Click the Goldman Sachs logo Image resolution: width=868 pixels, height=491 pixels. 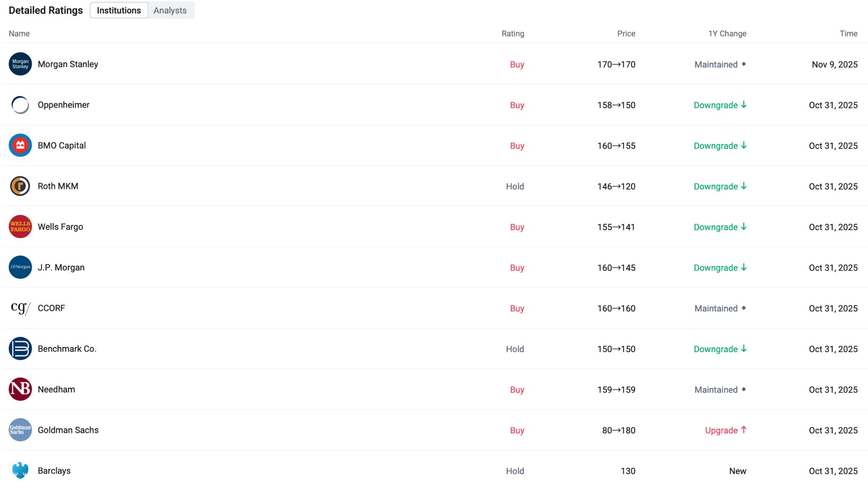pos(20,430)
